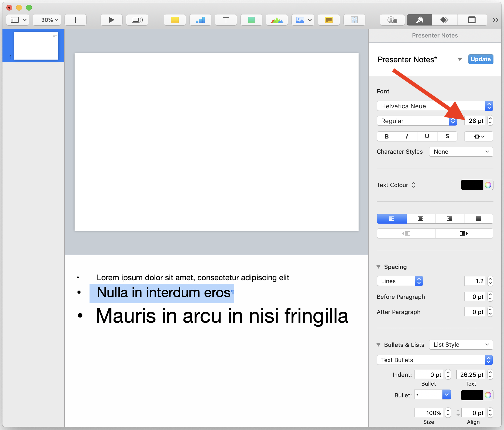Add a text box with the T icon
The height and width of the screenshot is (430, 504).
(226, 20)
